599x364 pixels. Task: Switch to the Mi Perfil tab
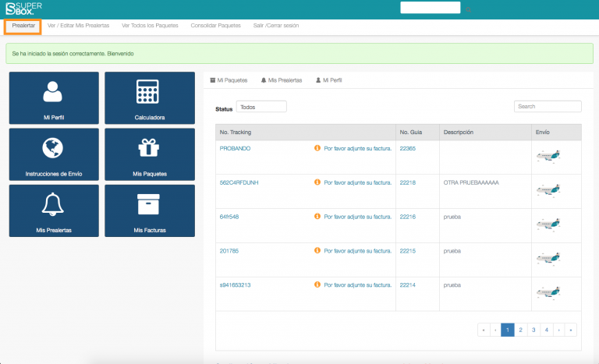(328, 80)
